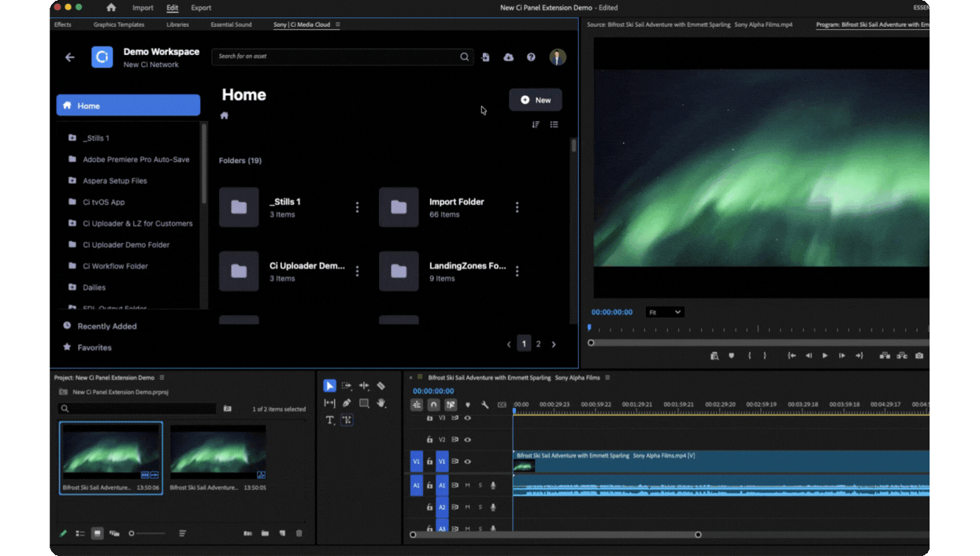The width and height of the screenshot is (980, 556).
Task: Select the Ripple Edit tool
Action: (364, 386)
